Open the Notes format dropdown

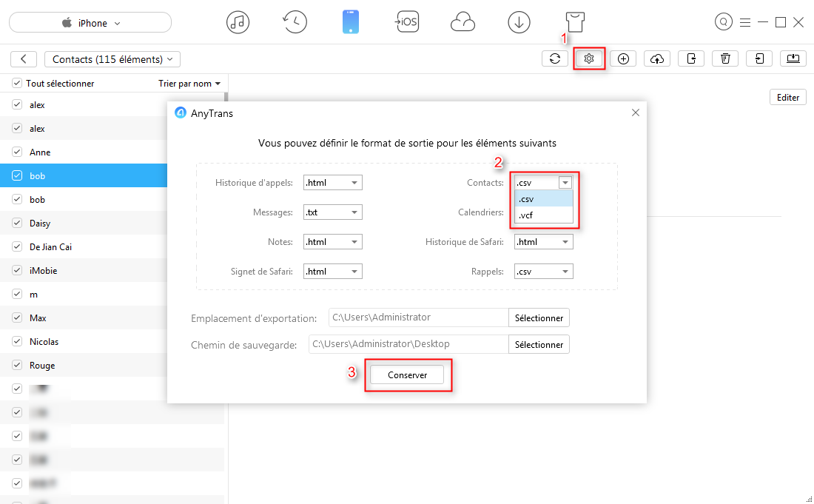[333, 241]
